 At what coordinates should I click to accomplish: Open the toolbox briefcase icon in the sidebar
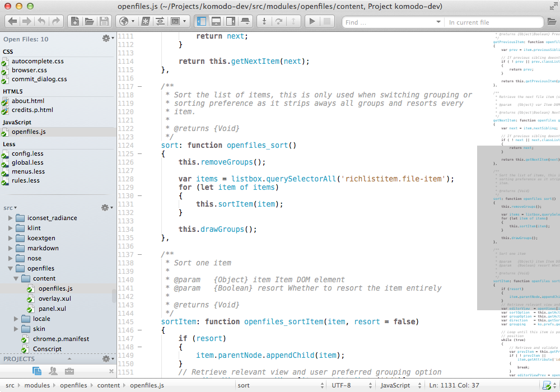tap(69, 371)
